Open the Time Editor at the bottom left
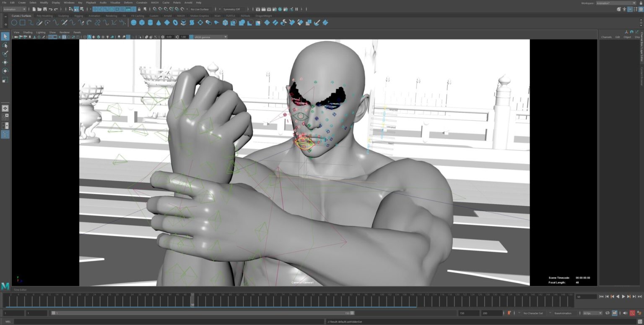This screenshot has width=644, height=325. click(21, 290)
